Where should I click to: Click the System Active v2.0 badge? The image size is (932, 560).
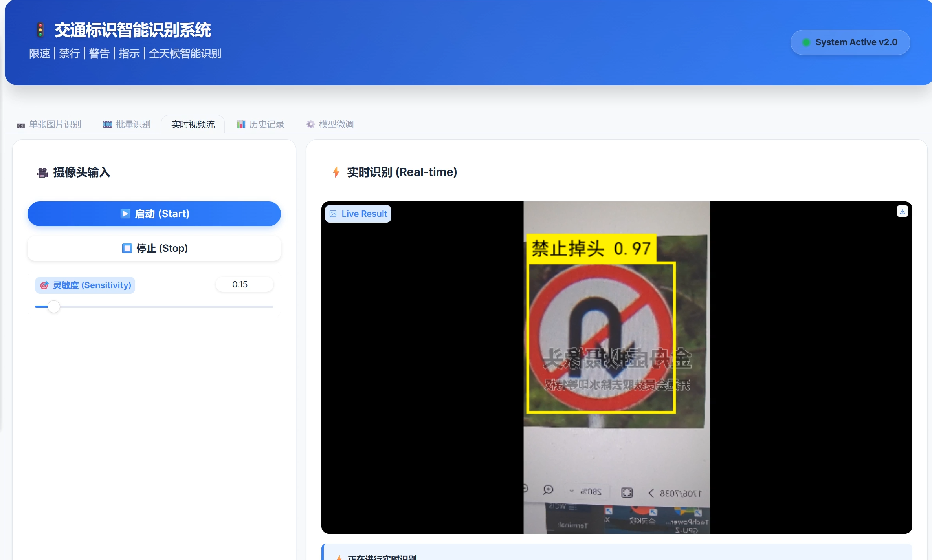click(850, 42)
